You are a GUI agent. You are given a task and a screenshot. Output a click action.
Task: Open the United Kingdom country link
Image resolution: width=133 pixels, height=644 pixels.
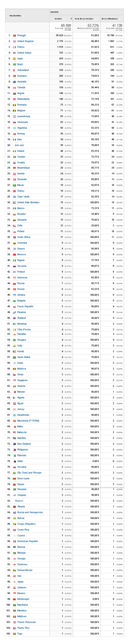pyautogui.click(x=25, y=41)
